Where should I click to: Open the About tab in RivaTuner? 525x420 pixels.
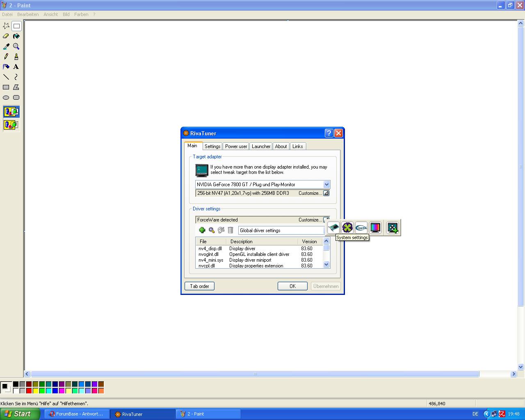point(281,146)
